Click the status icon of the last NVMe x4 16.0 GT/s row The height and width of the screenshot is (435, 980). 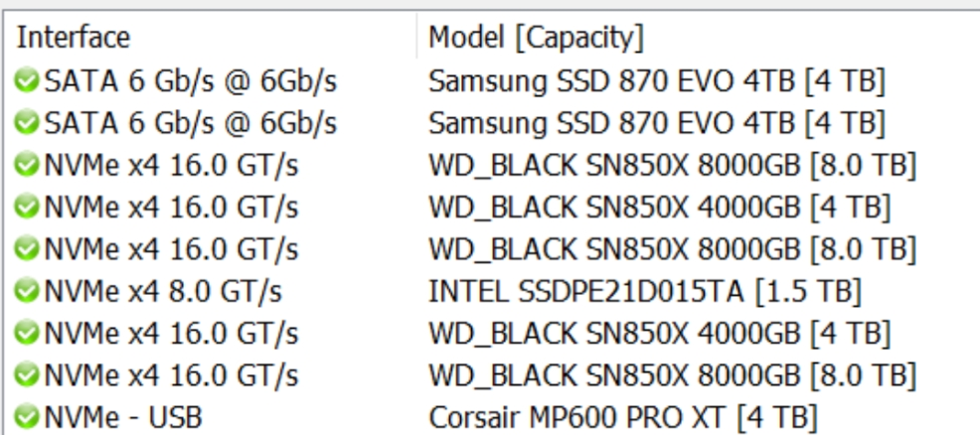click(28, 375)
